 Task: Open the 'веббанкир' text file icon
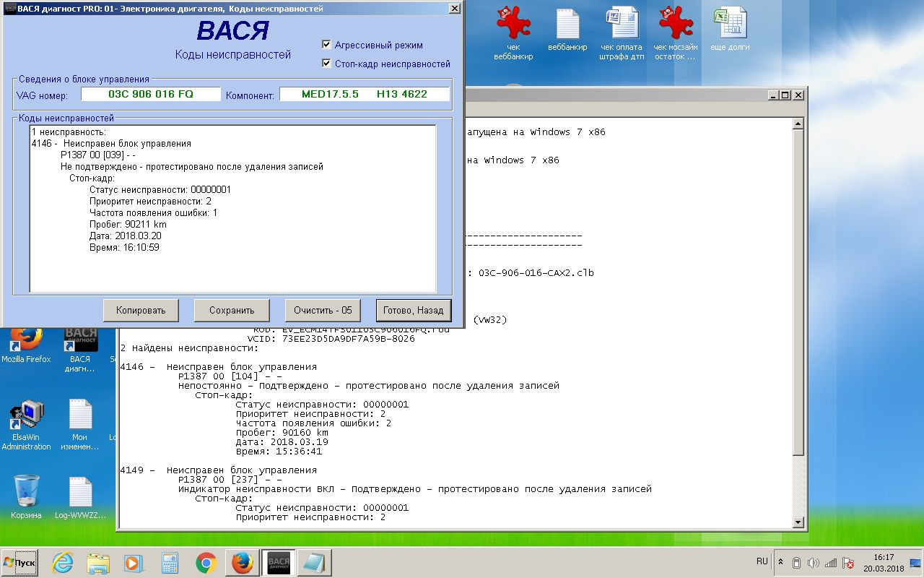(567, 30)
